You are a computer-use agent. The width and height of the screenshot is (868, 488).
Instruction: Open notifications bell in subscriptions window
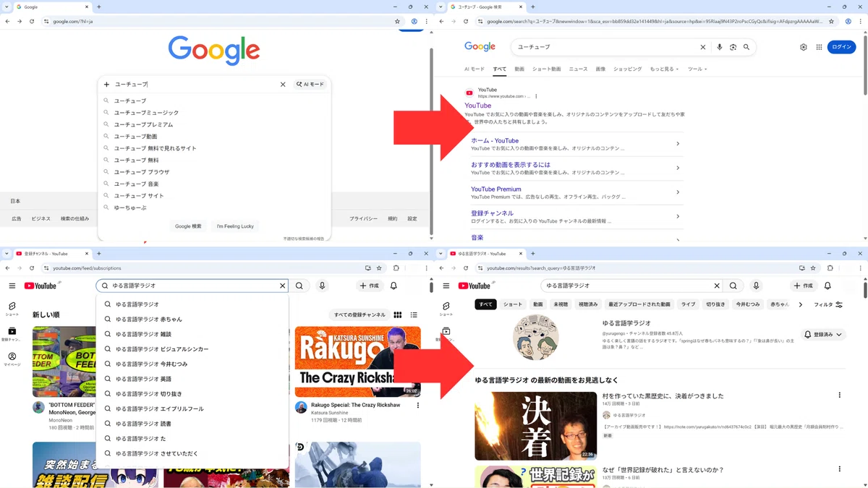click(x=393, y=286)
